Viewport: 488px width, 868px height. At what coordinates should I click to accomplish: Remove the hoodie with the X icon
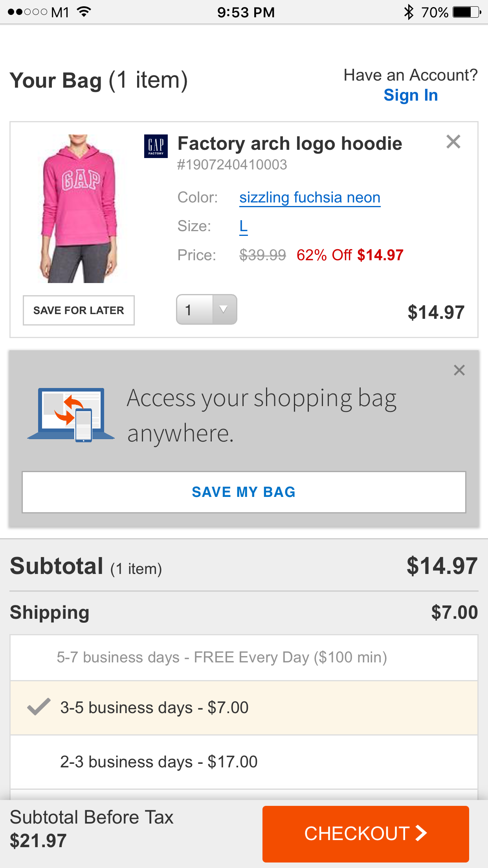[x=453, y=142]
